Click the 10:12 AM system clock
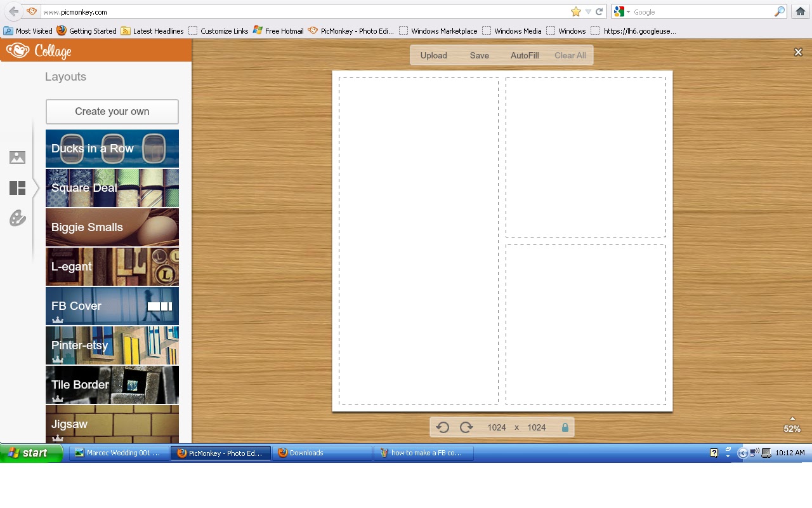The height and width of the screenshot is (508, 812). [790, 453]
